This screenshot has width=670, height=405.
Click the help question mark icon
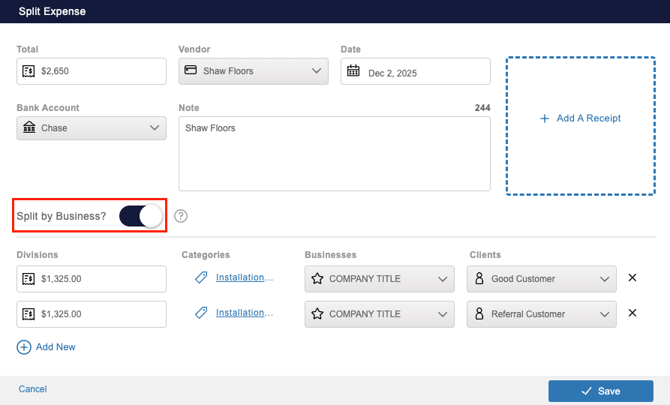[x=181, y=216]
